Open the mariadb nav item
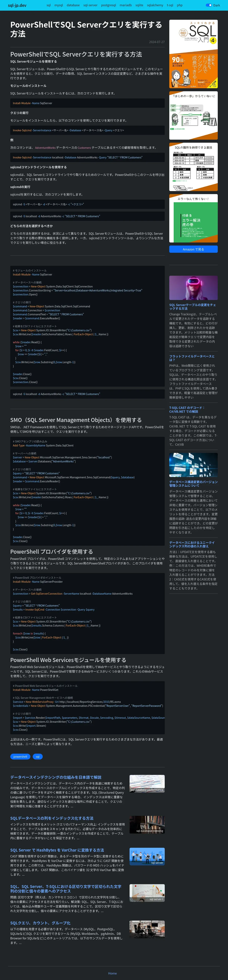Viewport: 228px width, 980px height. coord(125,5)
